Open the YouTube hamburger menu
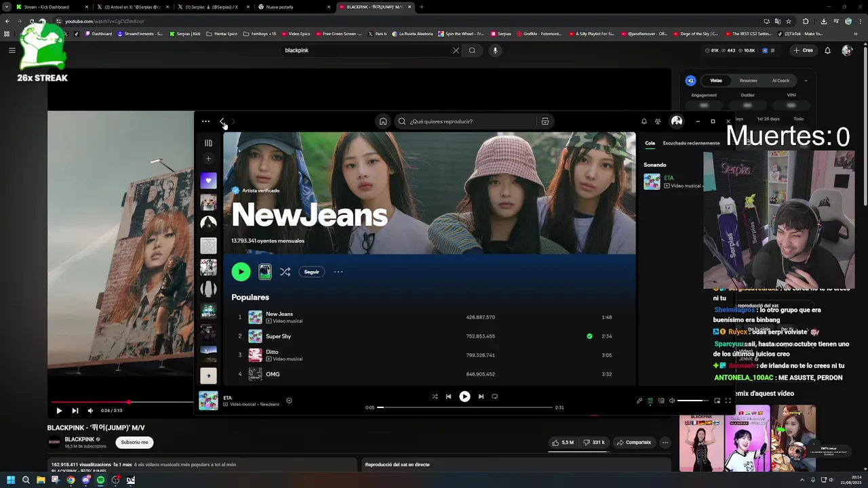868x488 pixels. (x=12, y=50)
